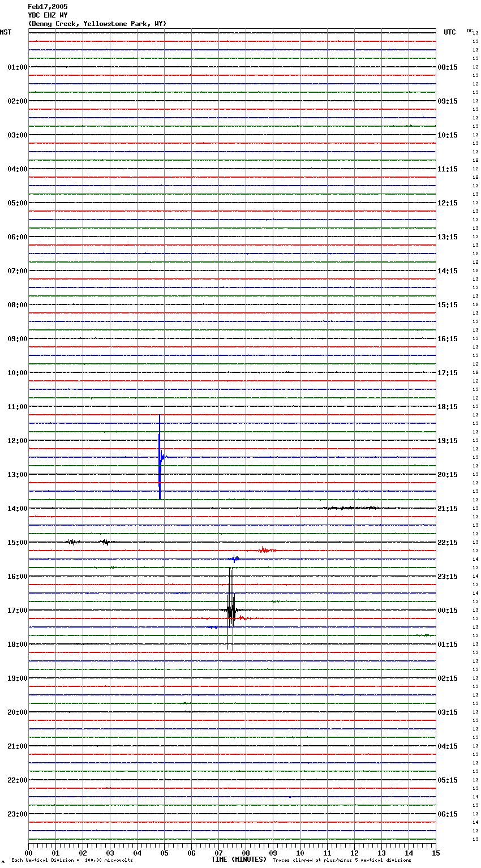Click the DC column header
The height and width of the screenshot is (868, 481).
click(x=469, y=31)
